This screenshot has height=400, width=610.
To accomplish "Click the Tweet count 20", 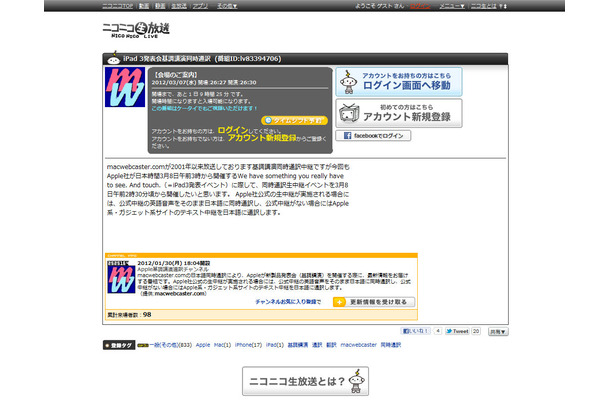I will 476,331.
